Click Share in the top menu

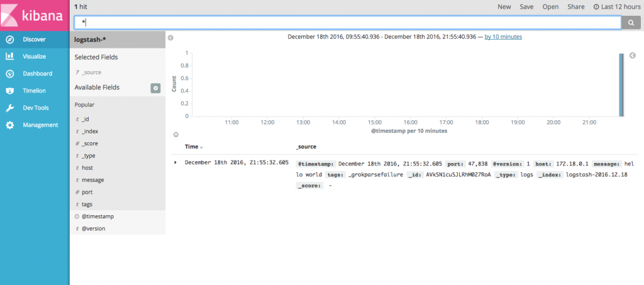(576, 7)
